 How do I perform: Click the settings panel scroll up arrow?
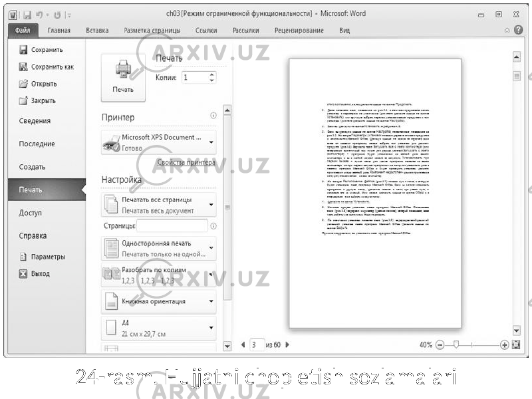pyautogui.click(x=227, y=110)
